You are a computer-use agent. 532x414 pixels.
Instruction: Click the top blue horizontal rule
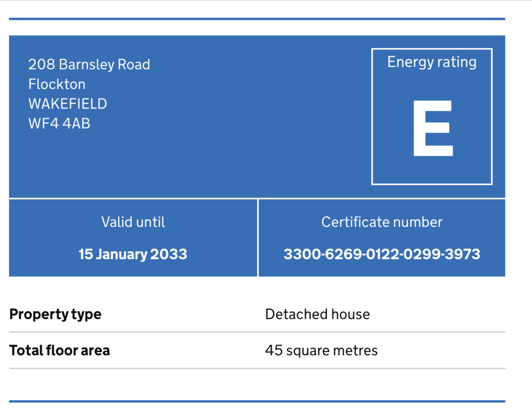coord(257,19)
